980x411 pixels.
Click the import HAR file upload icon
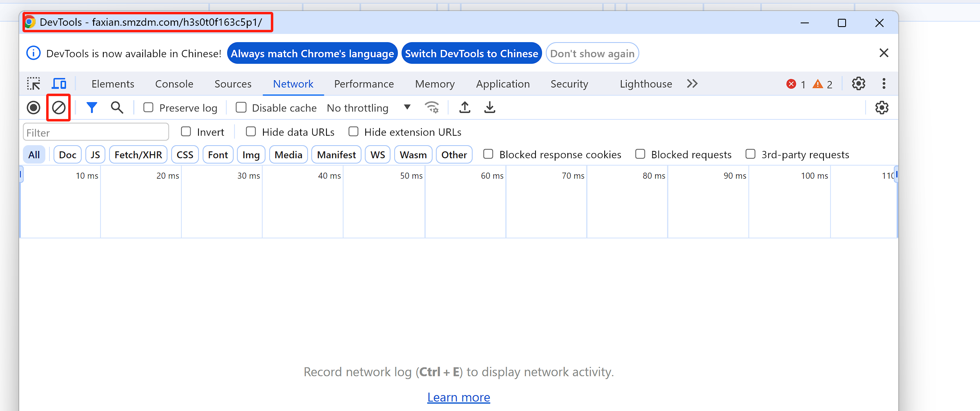click(x=465, y=108)
